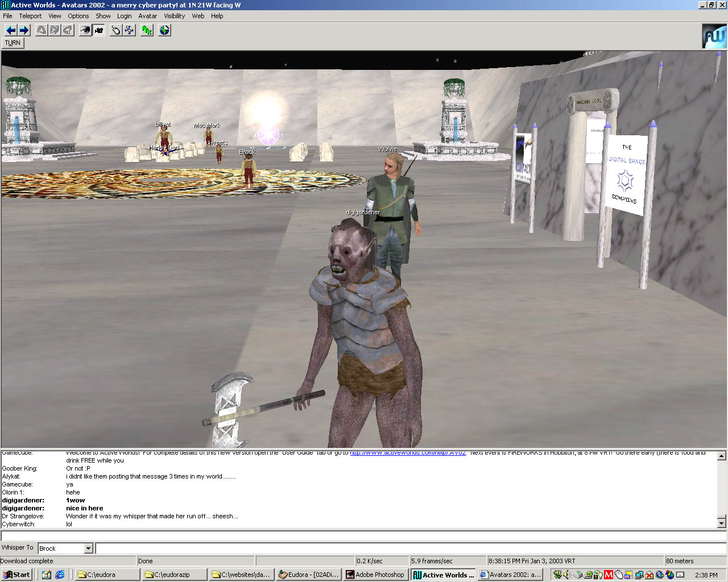The width and height of the screenshot is (728, 582).
Task: Expand the Whisper To dropdown arrow
Action: tap(88, 548)
